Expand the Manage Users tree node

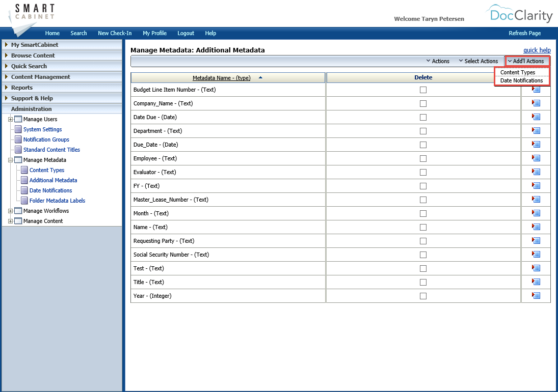click(x=10, y=119)
